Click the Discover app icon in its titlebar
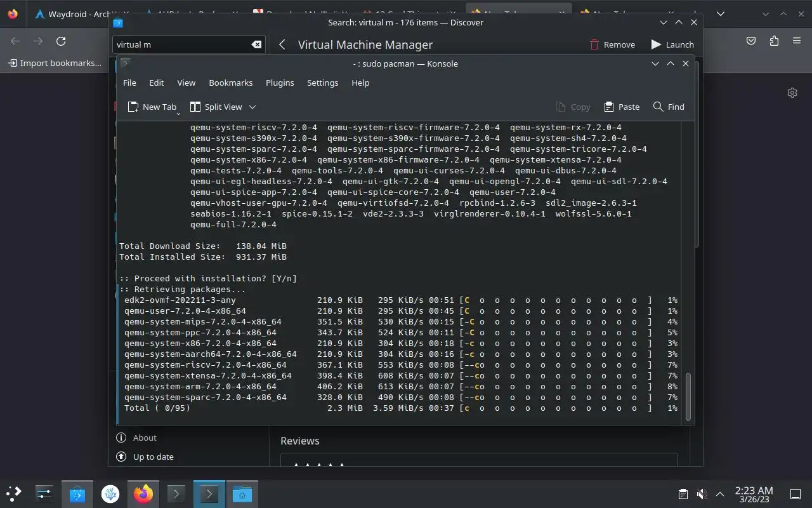The width and height of the screenshot is (812, 508). (117, 23)
